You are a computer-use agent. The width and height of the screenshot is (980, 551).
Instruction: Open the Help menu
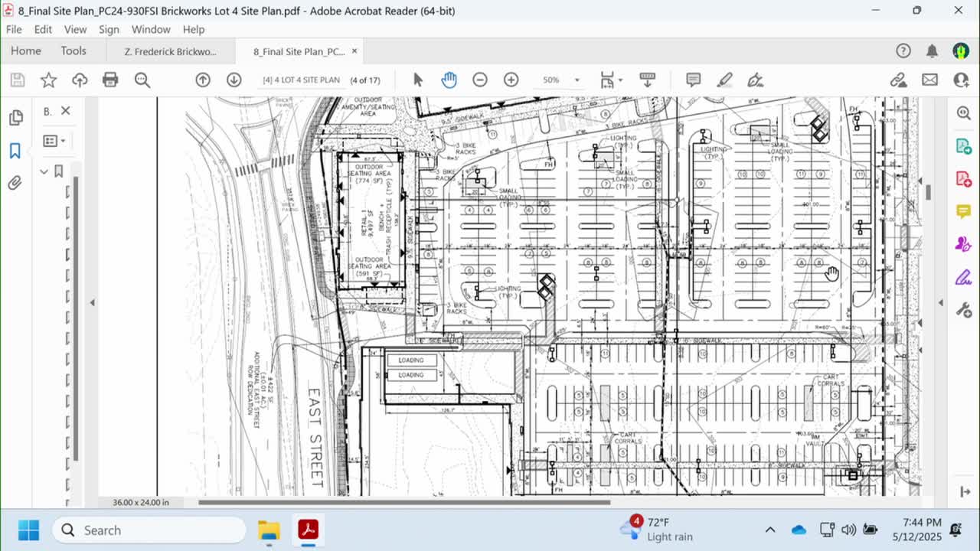[x=194, y=29]
